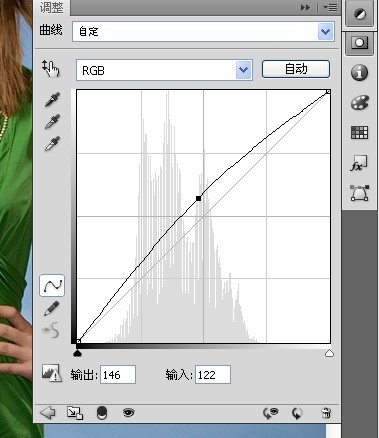Open the RGB channel dropdown
The width and height of the screenshot is (379, 438).
click(x=164, y=70)
